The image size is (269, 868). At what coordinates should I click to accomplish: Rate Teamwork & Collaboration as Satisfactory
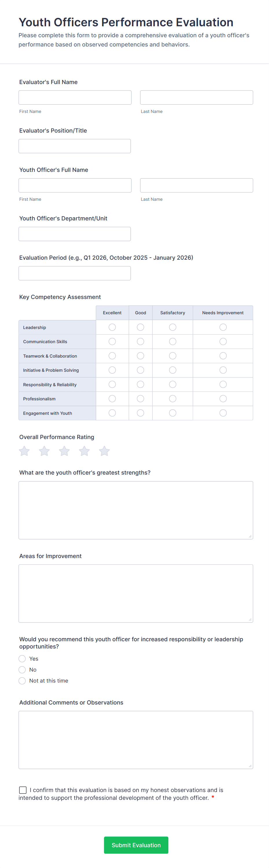point(172,356)
